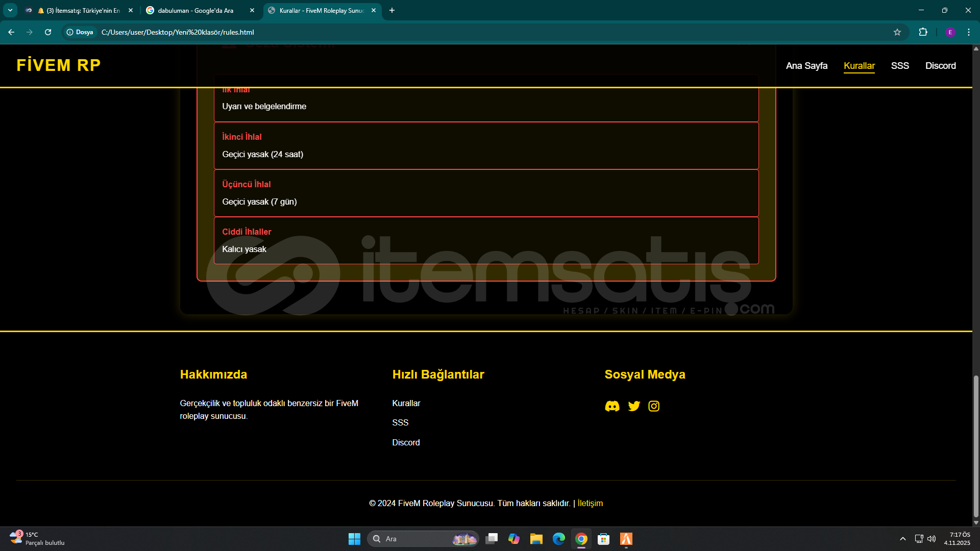Open Kurallar under Hızlı Bağlantılar

pos(406,403)
